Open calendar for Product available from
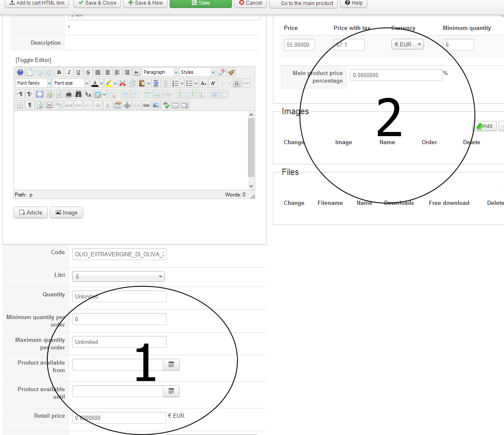504x435 pixels. [x=171, y=365]
